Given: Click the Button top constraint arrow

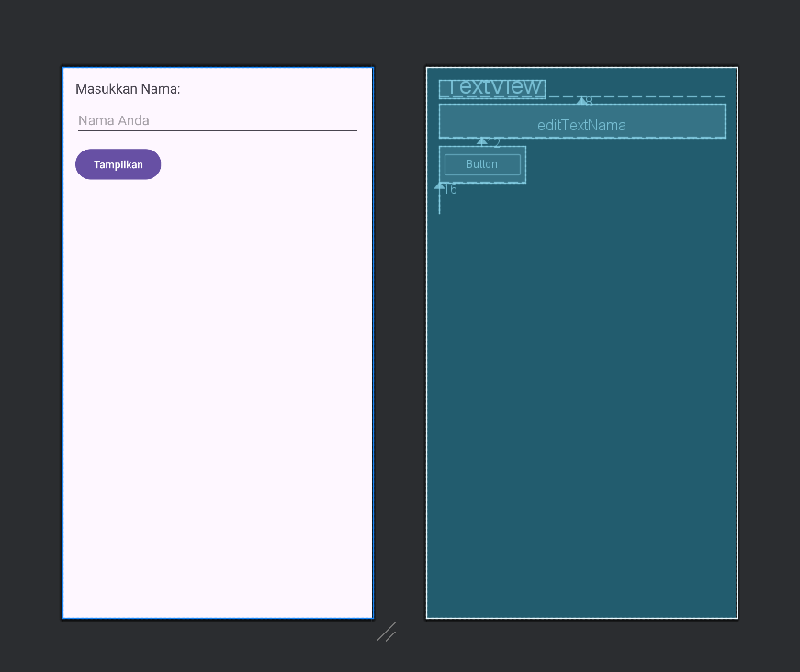Looking at the screenshot, I should (482, 140).
